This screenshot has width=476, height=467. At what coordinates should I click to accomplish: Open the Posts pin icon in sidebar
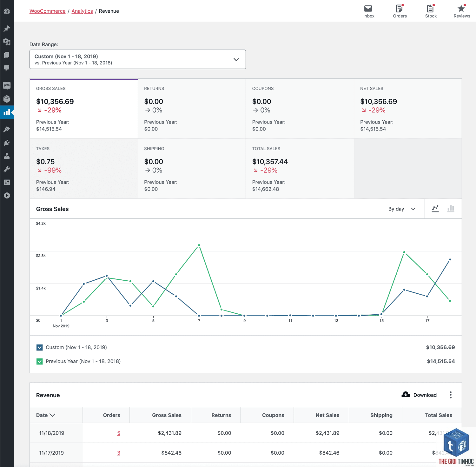pyautogui.click(x=7, y=29)
